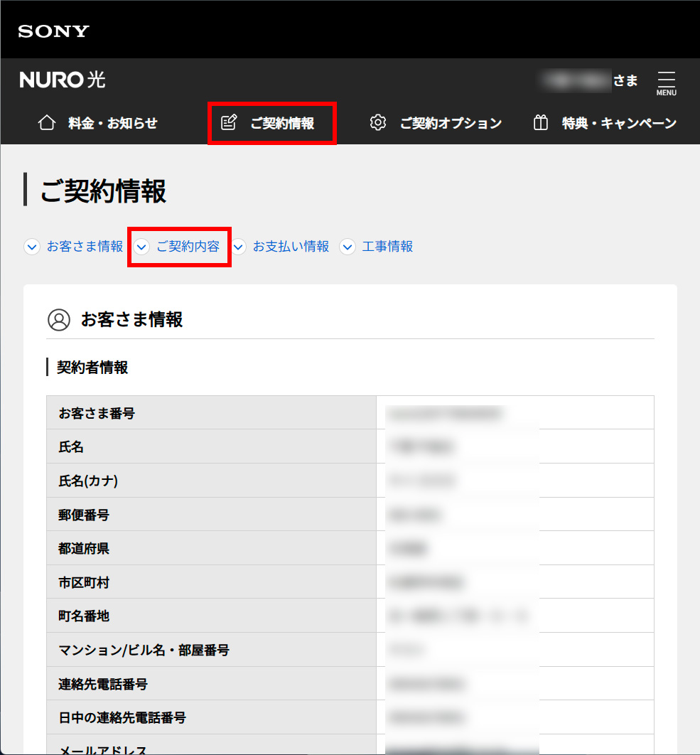Click the chevron circle before ご契約内容
Viewport: 700px width, 755px height.
pyautogui.click(x=141, y=247)
